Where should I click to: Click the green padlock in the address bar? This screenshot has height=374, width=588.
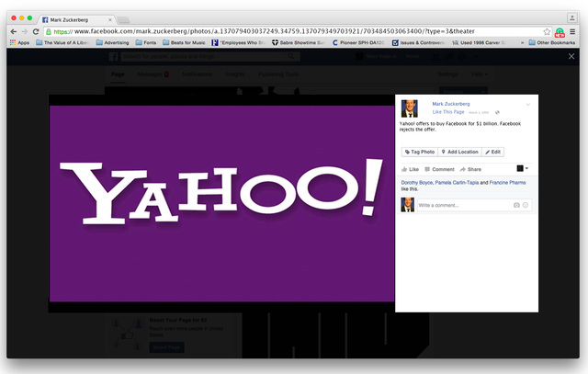[x=49, y=31]
